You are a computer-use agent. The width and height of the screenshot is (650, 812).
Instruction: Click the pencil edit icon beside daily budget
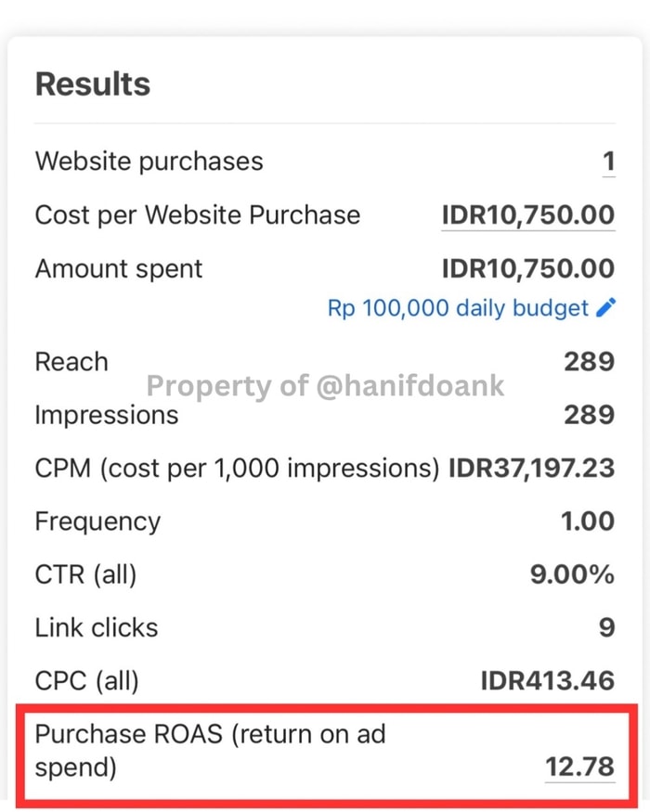605,307
